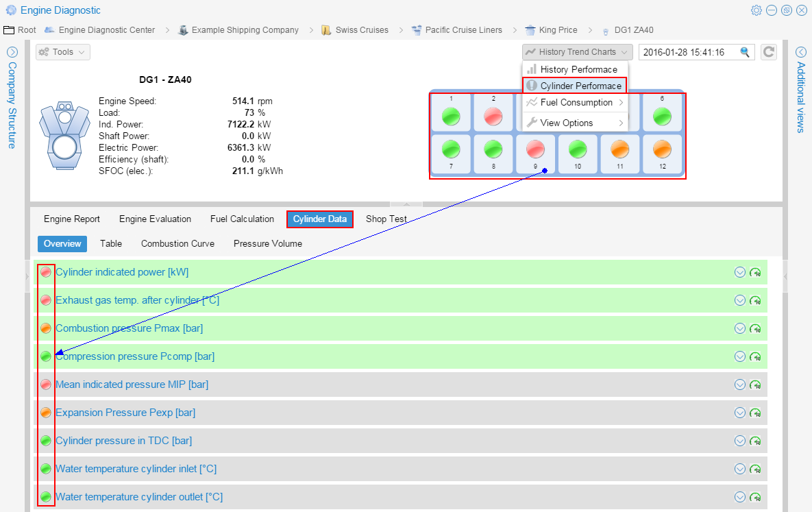Screen dimensions: 812x512
Task: Toggle the orange lamp next to Combustion pressure Pmax
Action: [x=45, y=328]
